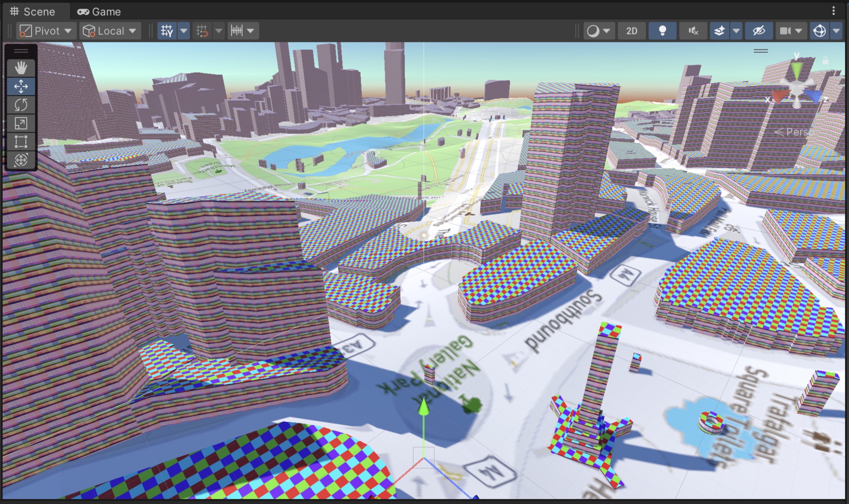The width and height of the screenshot is (849, 504).
Task: Open the Shaded draw mode dropdown
Action: click(x=599, y=31)
